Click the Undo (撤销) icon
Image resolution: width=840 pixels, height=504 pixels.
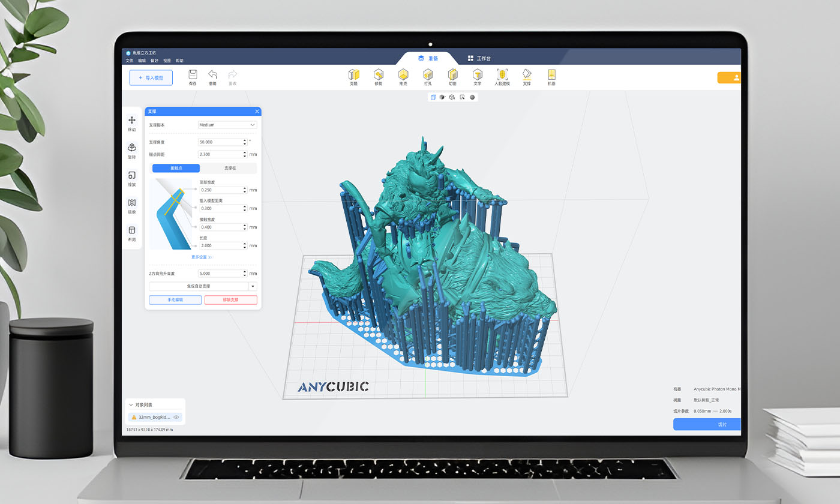(x=212, y=75)
